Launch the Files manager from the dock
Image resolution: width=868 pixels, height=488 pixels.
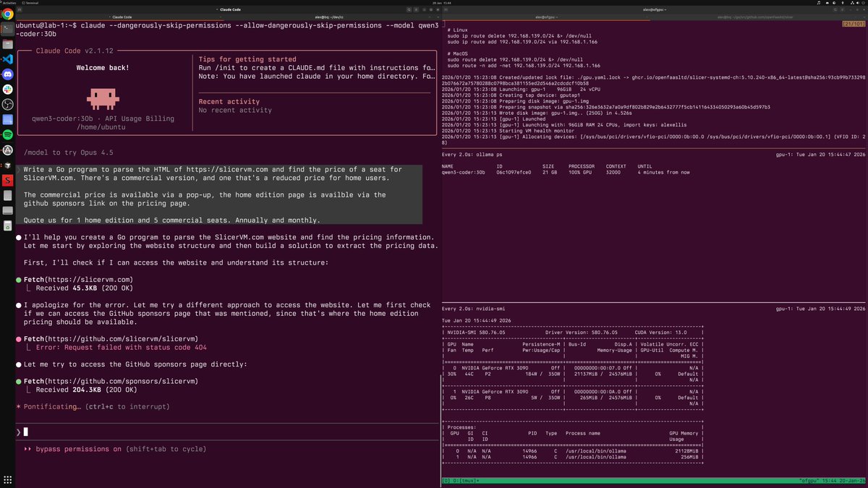8,43
